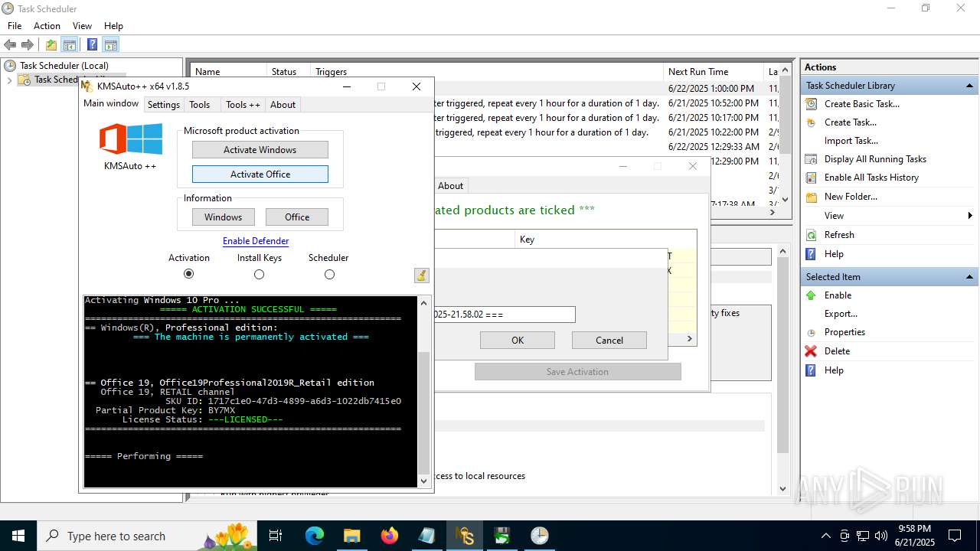Switch to KMSAuto Settings tab
The height and width of the screenshot is (551, 980).
[x=164, y=105]
